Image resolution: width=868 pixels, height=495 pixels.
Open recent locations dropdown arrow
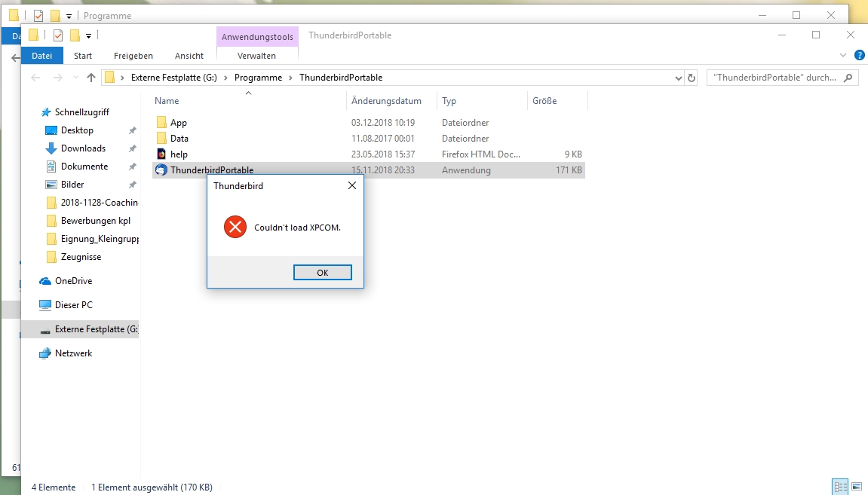tap(75, 78)
